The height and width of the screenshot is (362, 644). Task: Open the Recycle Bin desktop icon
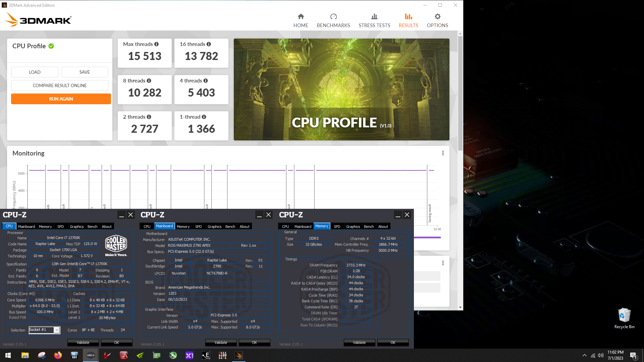click(624, 318)
